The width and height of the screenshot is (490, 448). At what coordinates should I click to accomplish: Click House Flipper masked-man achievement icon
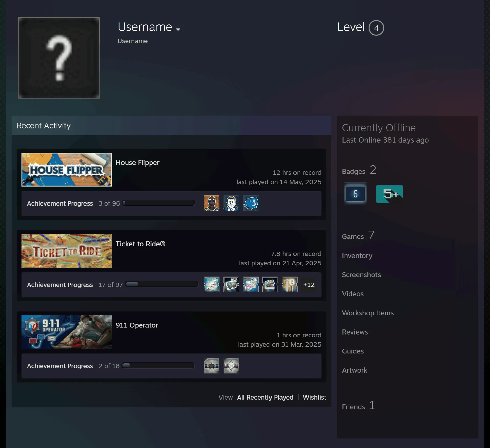click(212, 203)
